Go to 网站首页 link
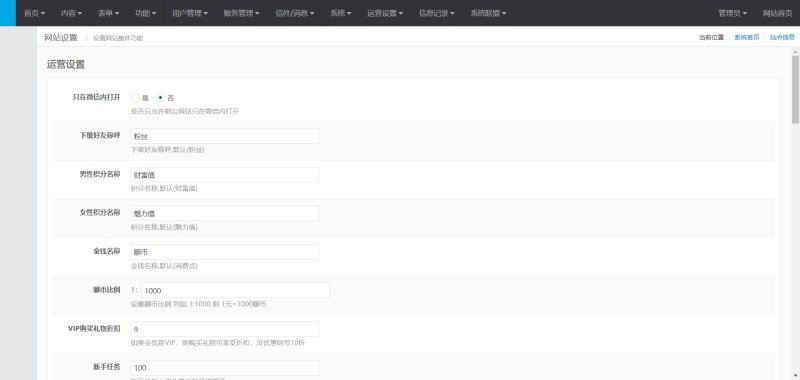800x380 pixels. tap(777, 13)
